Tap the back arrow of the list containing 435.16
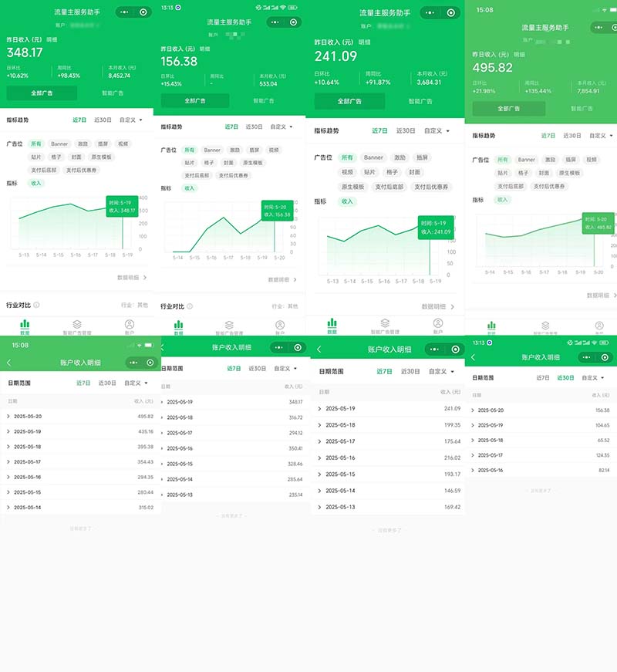The image size is (617, 672). click(8, 363)
